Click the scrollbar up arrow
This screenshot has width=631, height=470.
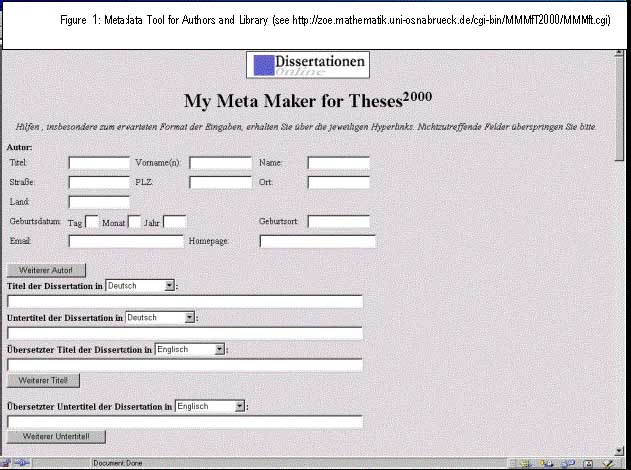tap(620, 53)
